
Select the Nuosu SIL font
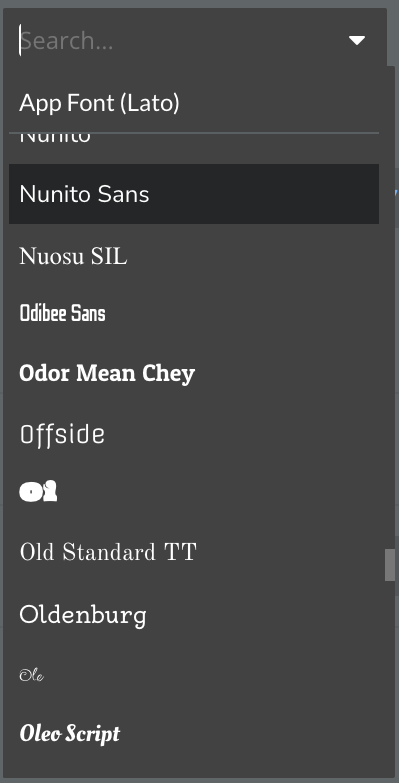point(194,257)
